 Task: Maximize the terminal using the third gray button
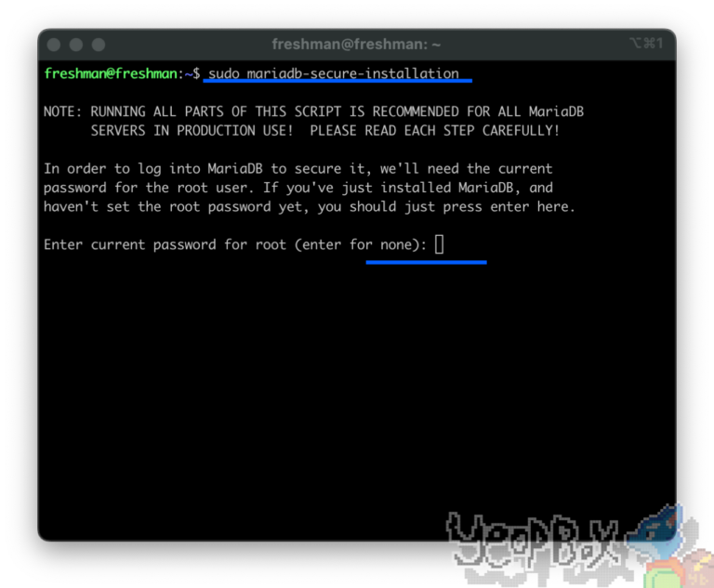click(99, 45)
